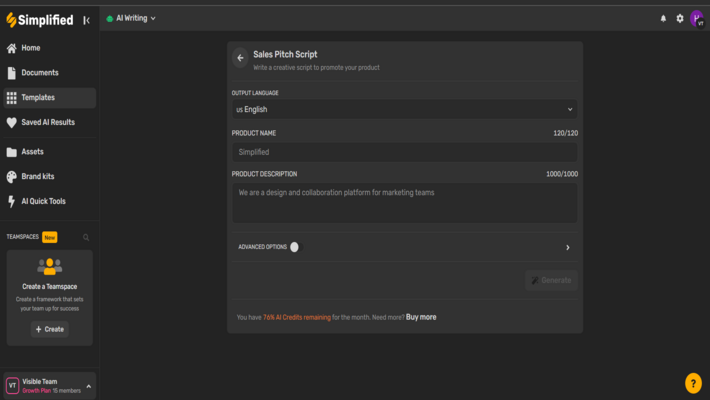
Task: Select Templates in the sidebar
Action: coord(49,97)
